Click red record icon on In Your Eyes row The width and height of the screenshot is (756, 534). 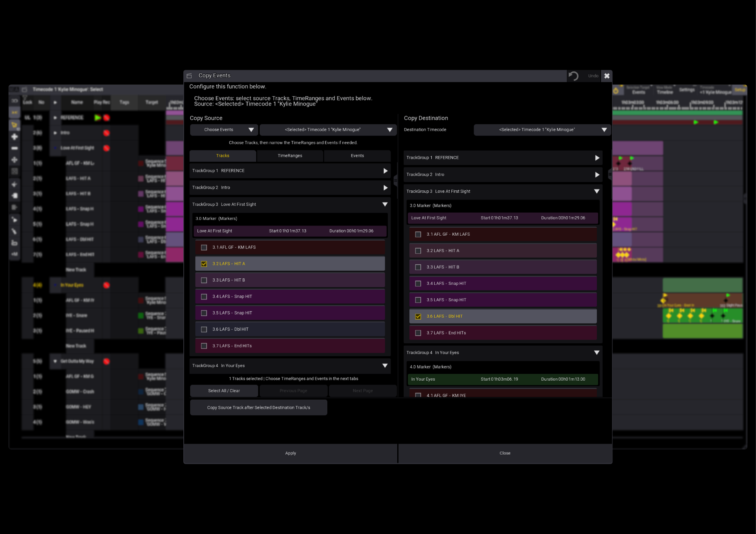pyautogui.click(x=107, y=285)
